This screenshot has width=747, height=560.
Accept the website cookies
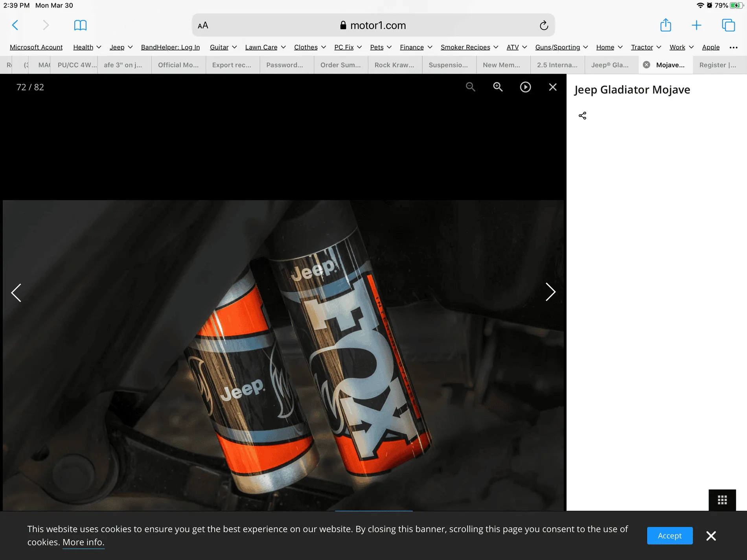[x=670, y=536]
